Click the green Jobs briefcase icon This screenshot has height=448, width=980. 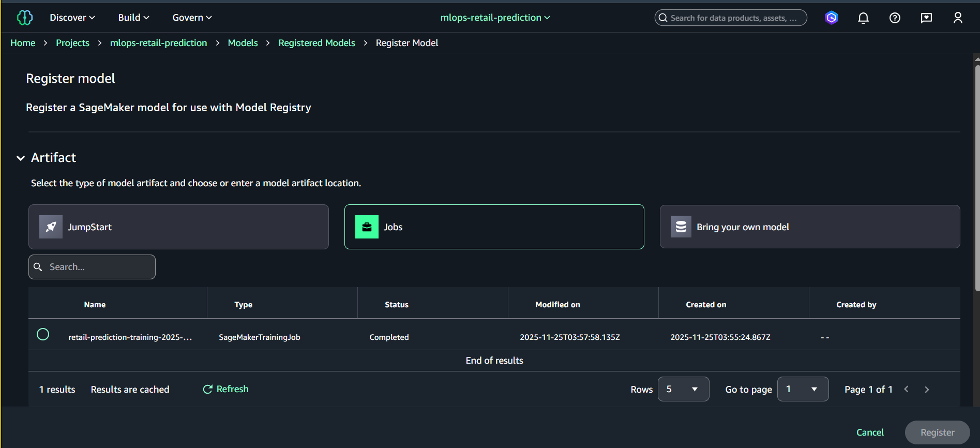(x=367, y=227)
